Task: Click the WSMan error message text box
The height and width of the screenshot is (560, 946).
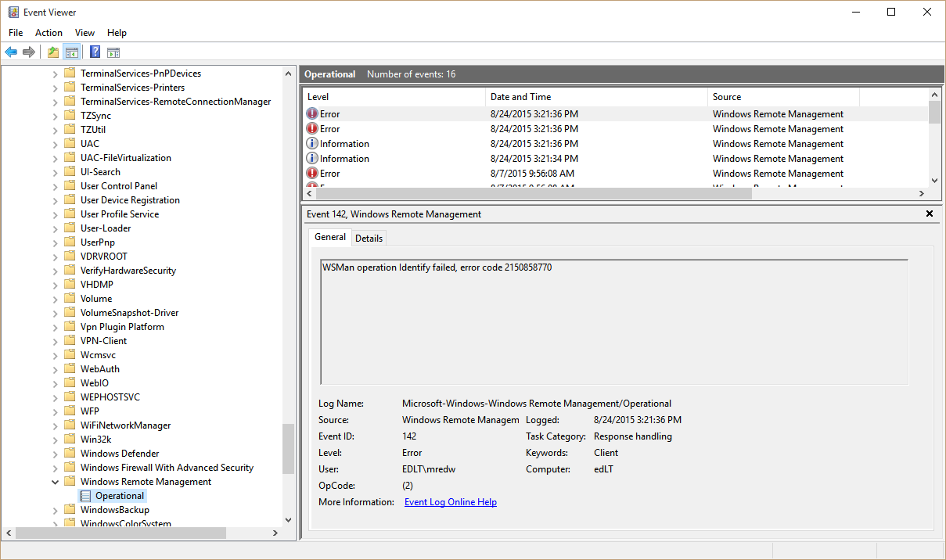Action: click(614, 321)
